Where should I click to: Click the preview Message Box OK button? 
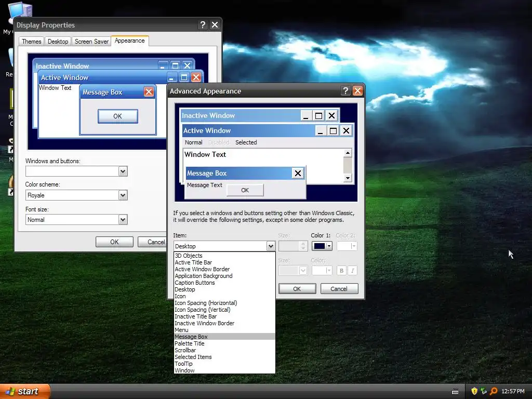pos(245,190)
